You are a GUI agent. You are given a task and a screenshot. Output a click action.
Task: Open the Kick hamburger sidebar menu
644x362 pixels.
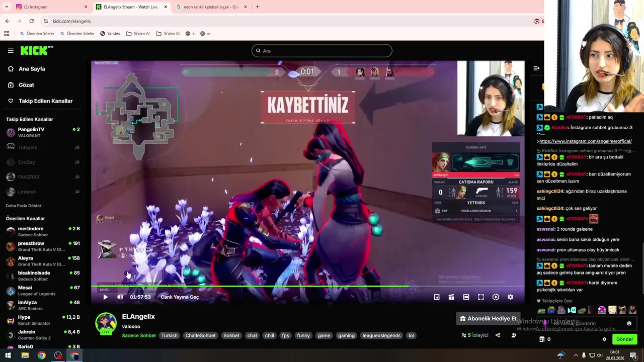[x=11, y=51]
